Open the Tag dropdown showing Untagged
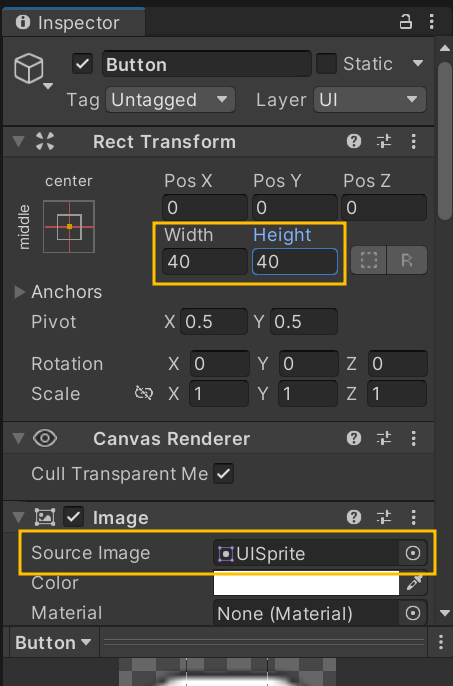This screenshot has height=686, width=453. pos(170,100)
